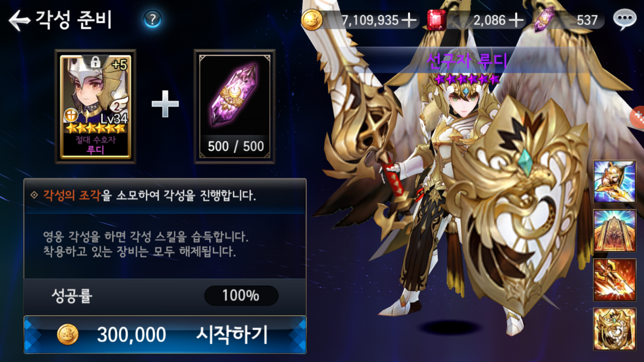The image size is (644, 362).
Task: Select the Lv34 Rudy hero card
Action: [x=95, y=107]
